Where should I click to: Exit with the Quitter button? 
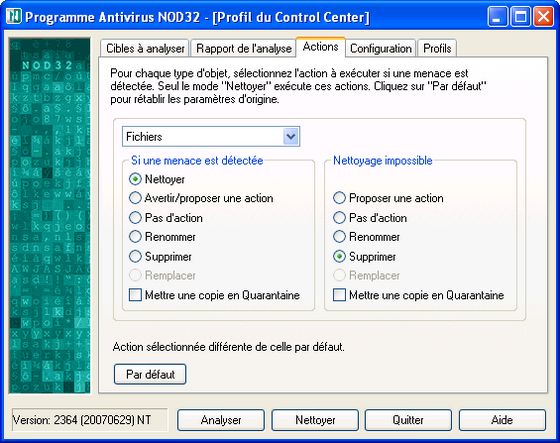[x=408, y=420]
